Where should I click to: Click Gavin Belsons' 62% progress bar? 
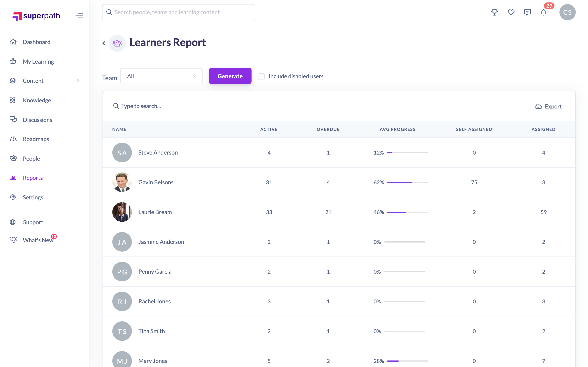(407, 182)
